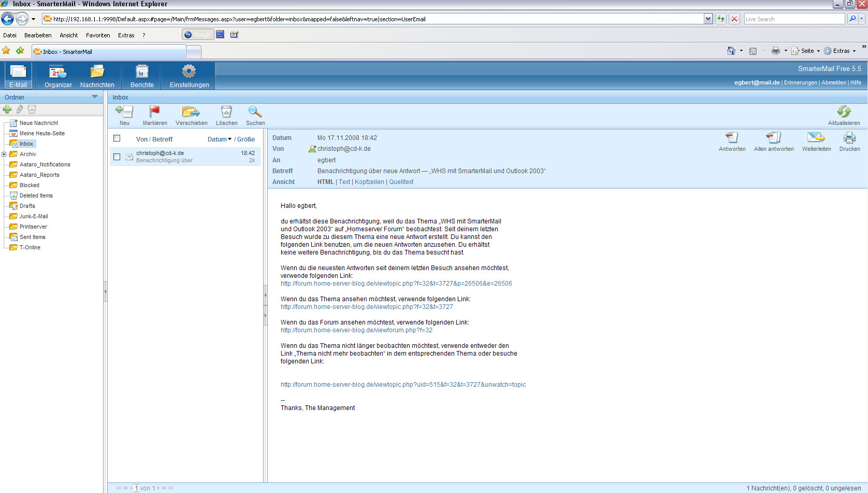Create a new message with Neu
Image resolution: width=868 pixels, height=493 pixels.
coord(124,115)
